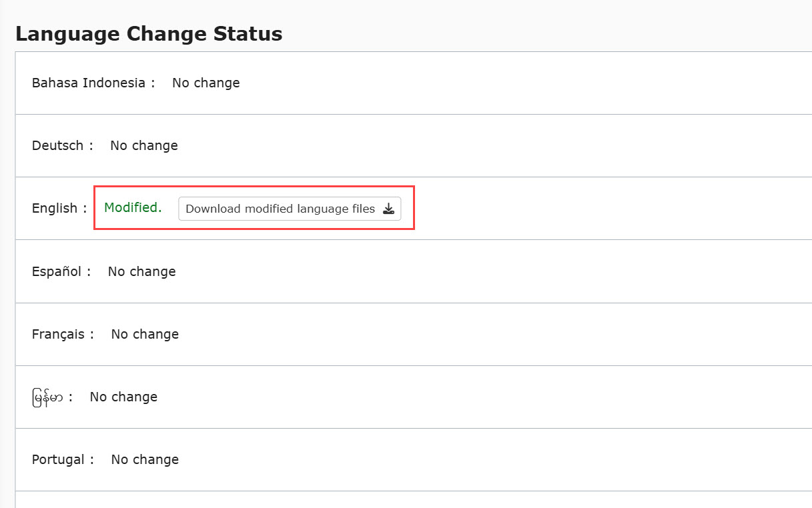Click "No change" beside the Myanmar label
Viewport: 812px width, 508px height.
click(x=123, y=397)
